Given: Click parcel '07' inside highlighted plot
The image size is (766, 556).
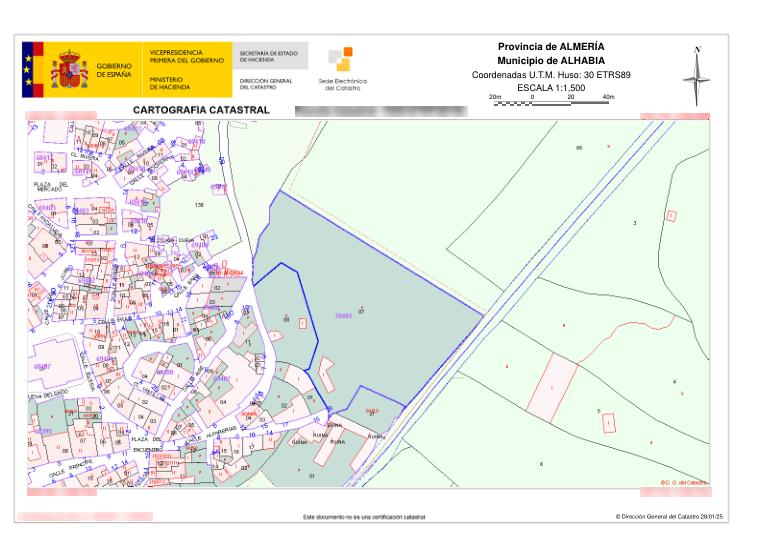Looking at the screenshot, I should coord(362,311).
